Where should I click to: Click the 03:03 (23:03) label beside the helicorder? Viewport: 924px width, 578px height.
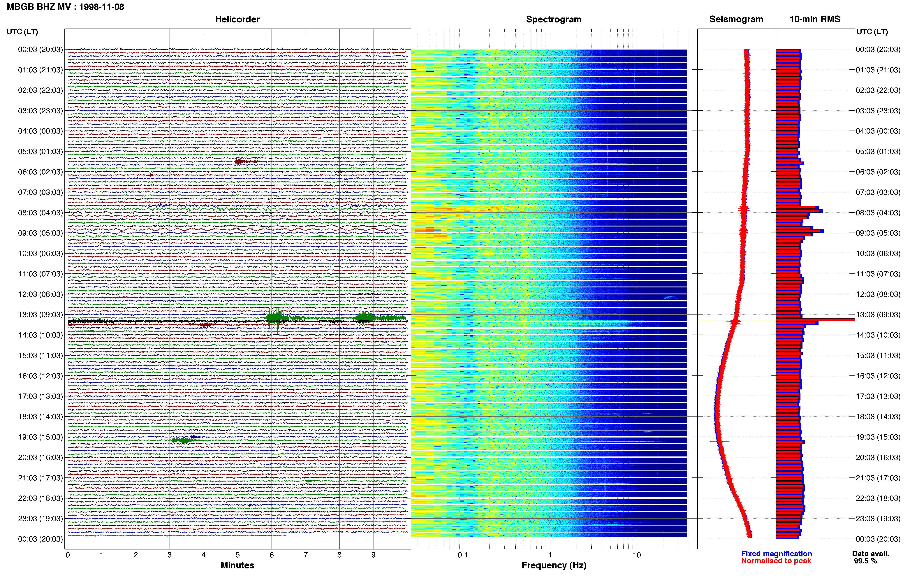(40, 111)
